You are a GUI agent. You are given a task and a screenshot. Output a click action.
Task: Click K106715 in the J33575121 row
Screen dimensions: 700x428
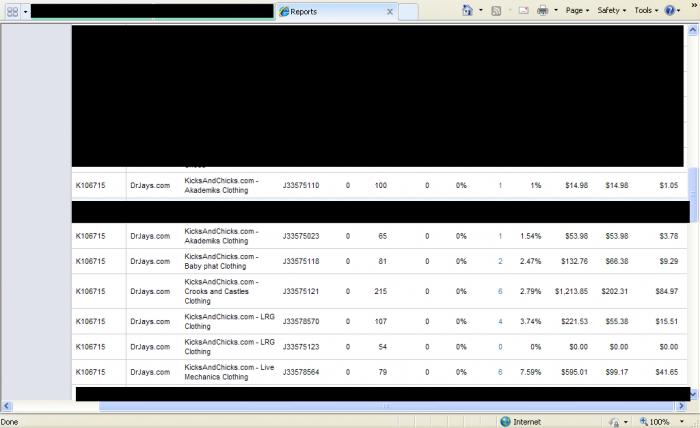pos(91,291)
